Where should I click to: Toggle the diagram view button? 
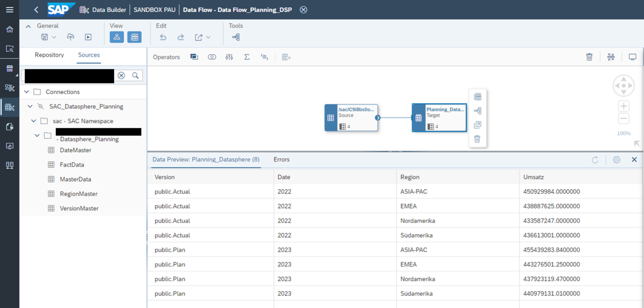point(117,37)
